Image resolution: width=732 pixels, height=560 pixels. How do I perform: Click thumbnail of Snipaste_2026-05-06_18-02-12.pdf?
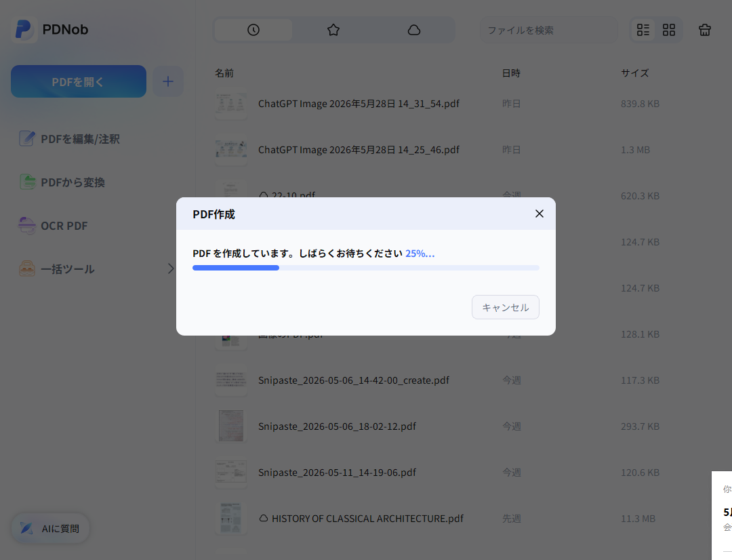pos(231,426)
